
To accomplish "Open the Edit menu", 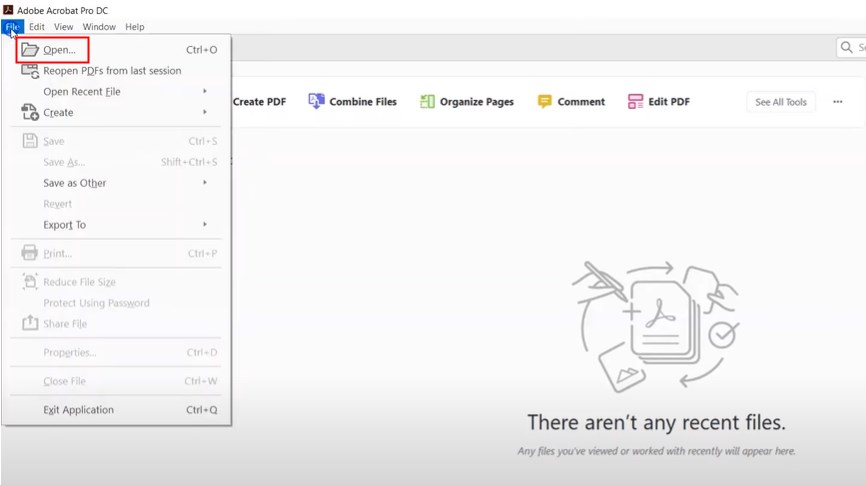I will coord(37,27).
